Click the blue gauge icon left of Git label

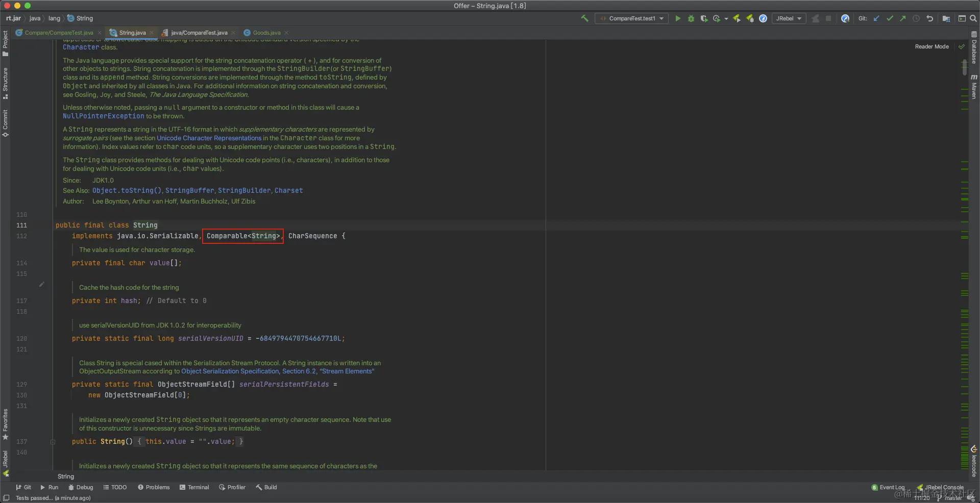coord(845,18)
